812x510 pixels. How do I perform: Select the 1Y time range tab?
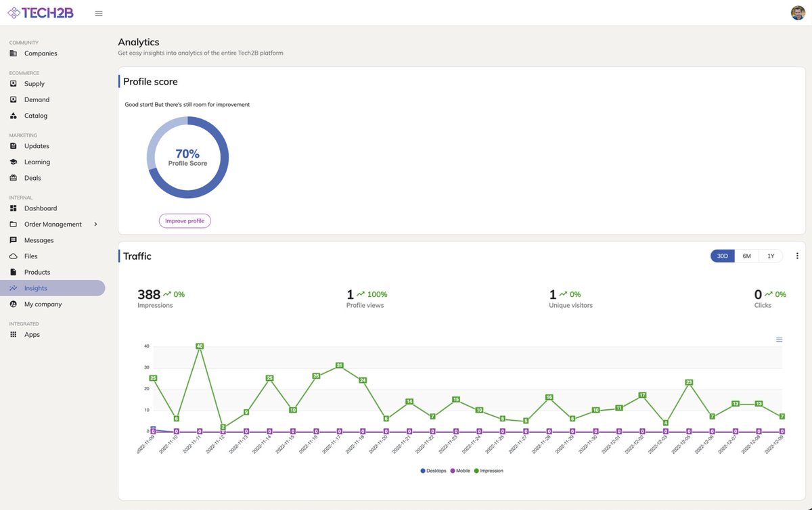pos(770,255)
